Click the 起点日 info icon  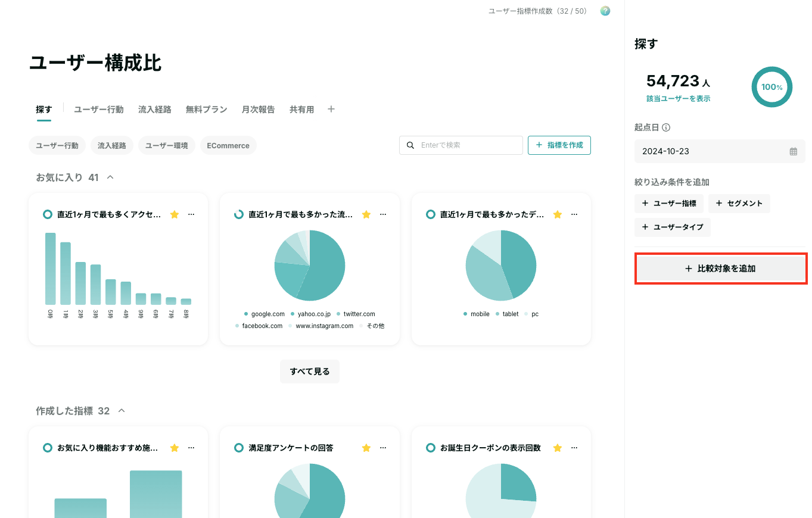[x=666, y=127]
